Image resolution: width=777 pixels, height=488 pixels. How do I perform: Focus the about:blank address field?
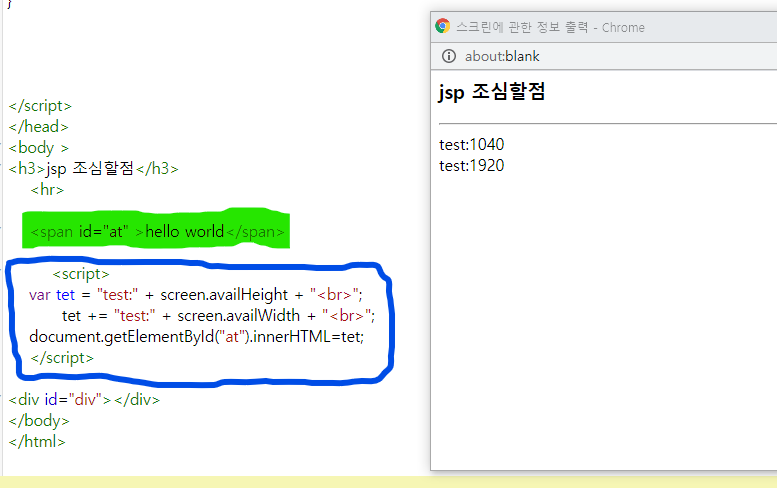tap(502, 56)
